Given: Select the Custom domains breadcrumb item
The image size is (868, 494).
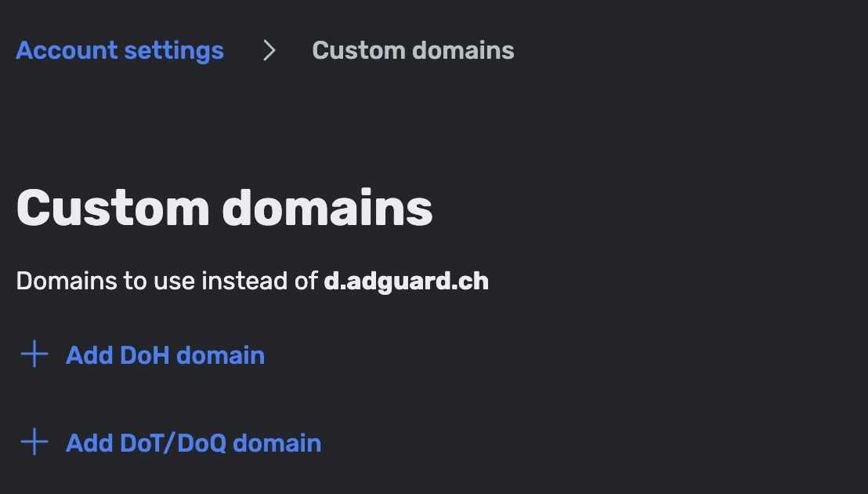Looking at the screenshot, I should (413, 51).
